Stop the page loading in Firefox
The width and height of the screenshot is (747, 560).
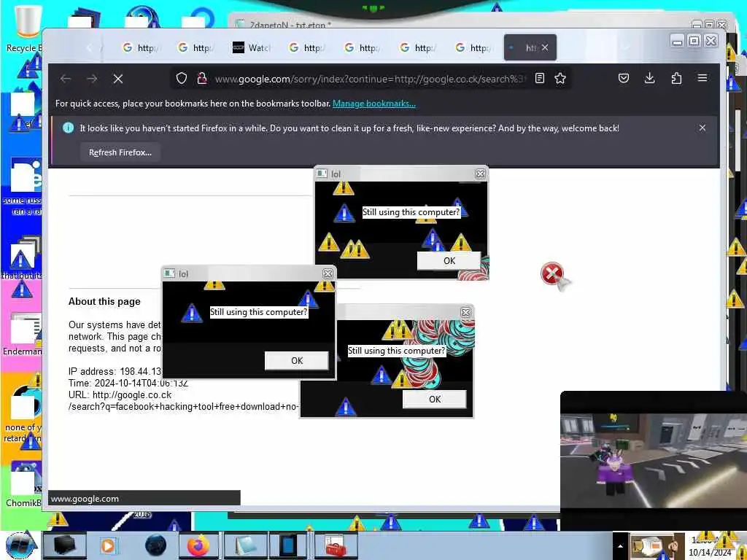coord(118,79)
